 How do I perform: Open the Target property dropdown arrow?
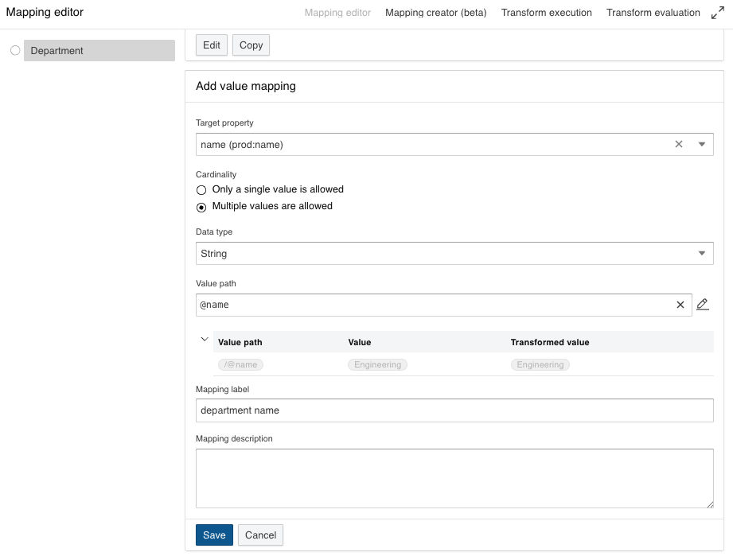point(702,144)
